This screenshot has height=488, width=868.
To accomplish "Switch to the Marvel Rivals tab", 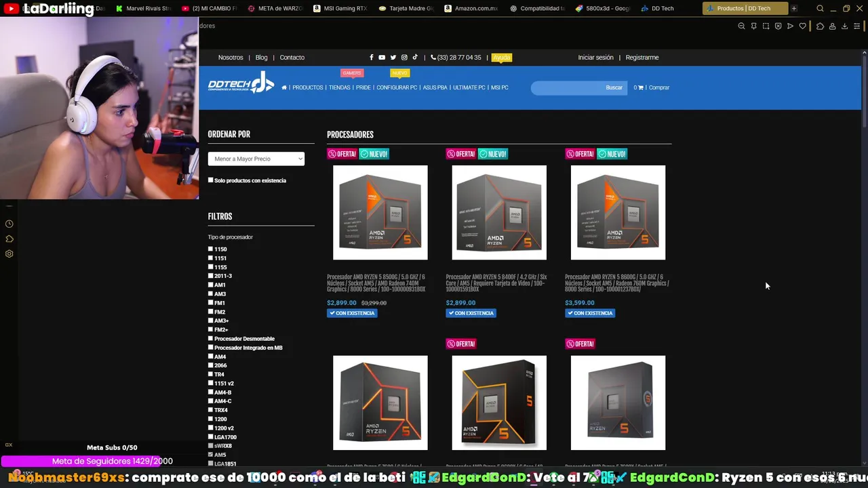I will click(x=144, y=9).
